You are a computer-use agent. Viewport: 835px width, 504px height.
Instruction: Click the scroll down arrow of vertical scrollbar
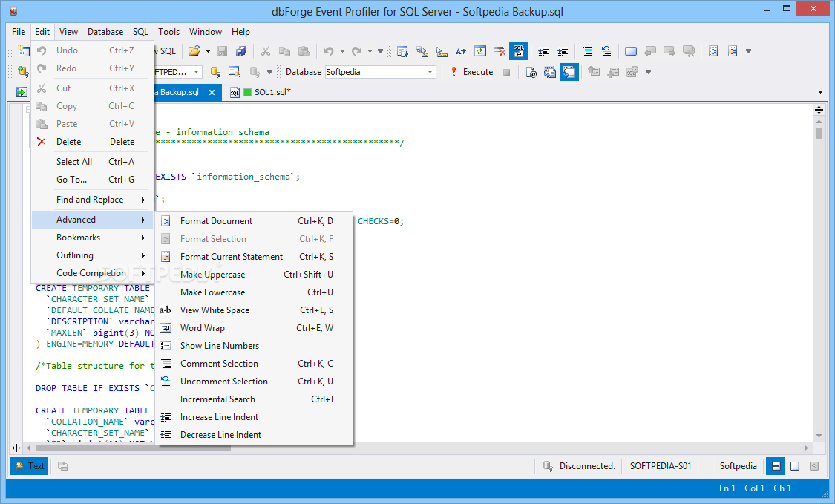tap(819, 436)
